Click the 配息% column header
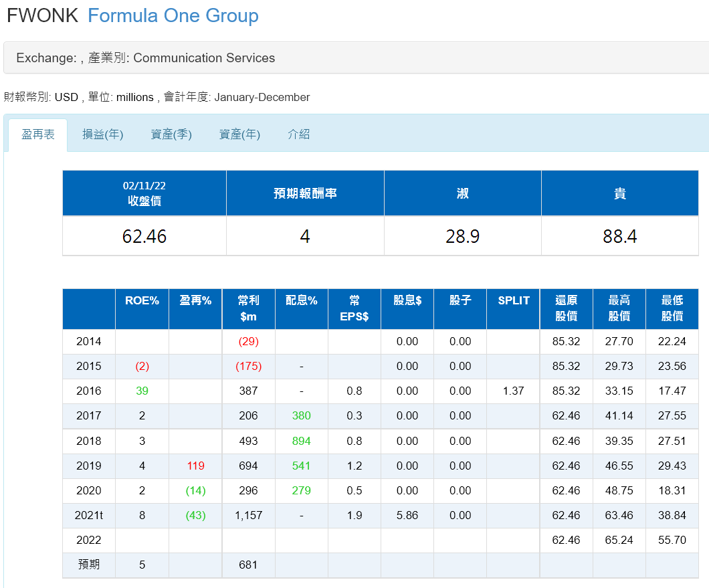 tap(301, 309)
